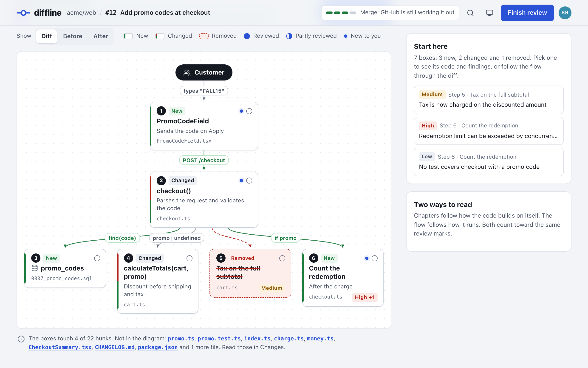This screenshot has height=368, width=588.
Task: Mark checkout() box as reviewed
Action: tap(249, 181)
